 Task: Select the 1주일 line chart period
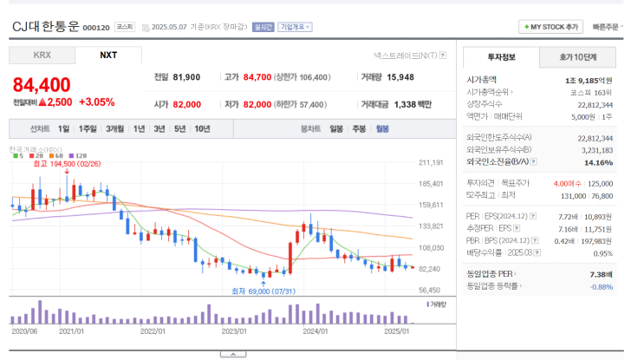(88, 128)
